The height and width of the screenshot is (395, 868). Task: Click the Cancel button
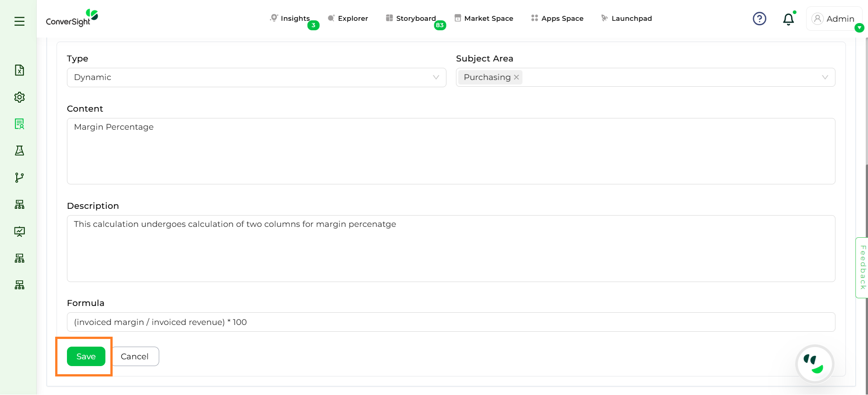135,356
